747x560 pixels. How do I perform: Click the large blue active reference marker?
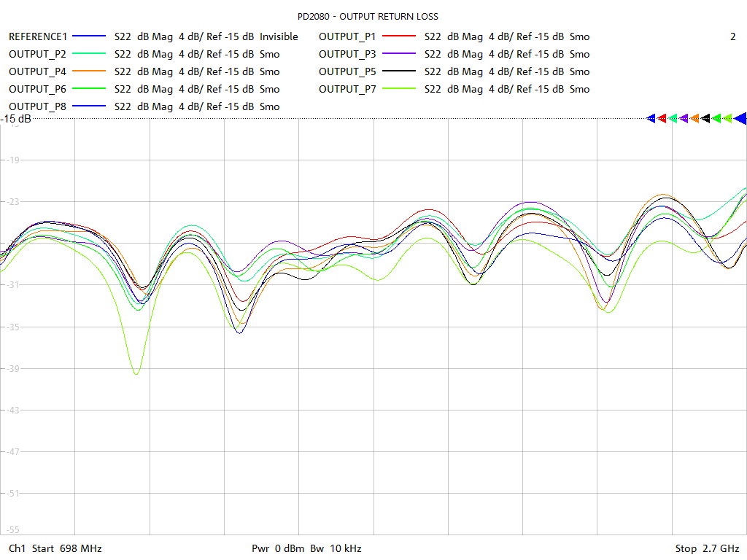pyautogui.click(x=740, y=119)
